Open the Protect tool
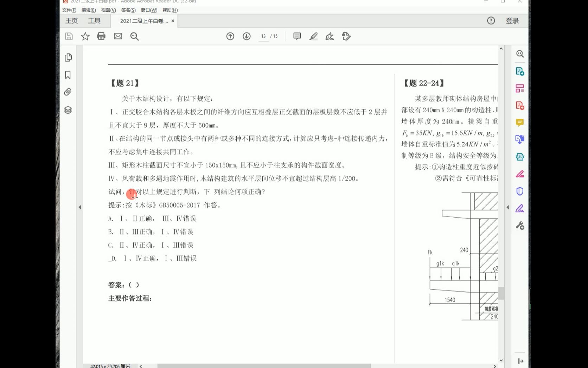 point(520,191)
